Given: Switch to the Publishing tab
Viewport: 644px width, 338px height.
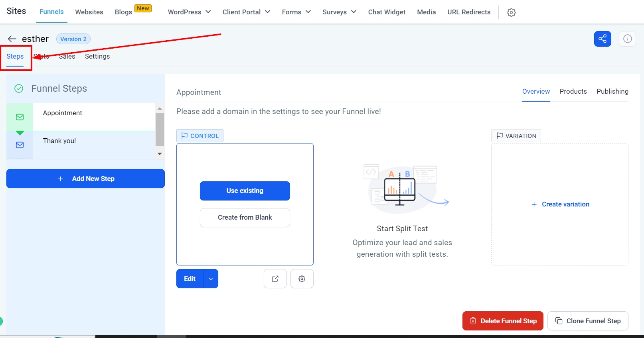Looking at the screenshot, I should click(x=612, y=91).
